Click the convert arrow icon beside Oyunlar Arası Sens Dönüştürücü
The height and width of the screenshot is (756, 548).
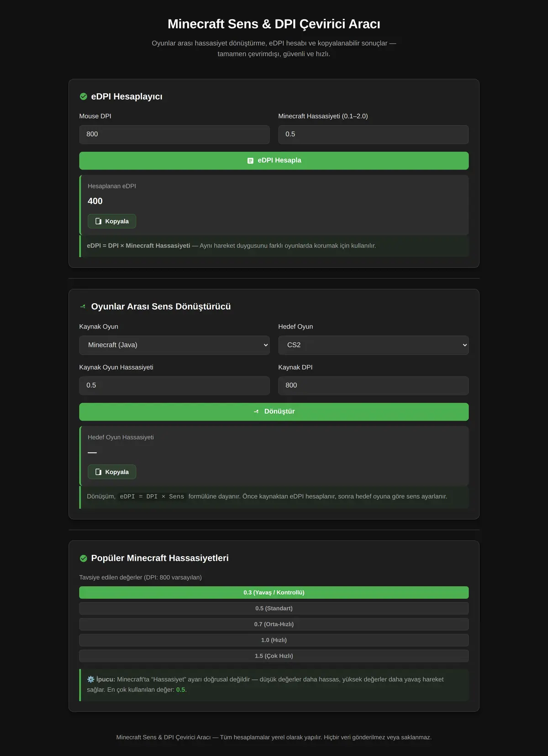tap(83, 307)
